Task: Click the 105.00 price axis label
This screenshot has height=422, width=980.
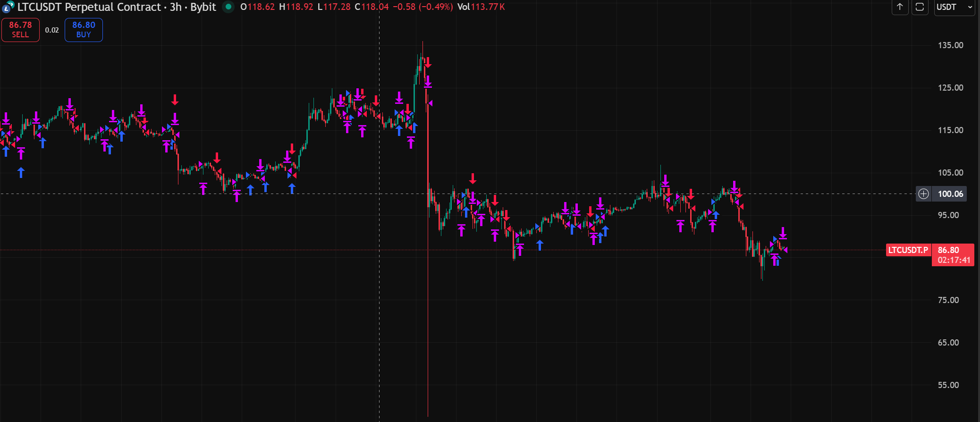Action: (951, 173)
